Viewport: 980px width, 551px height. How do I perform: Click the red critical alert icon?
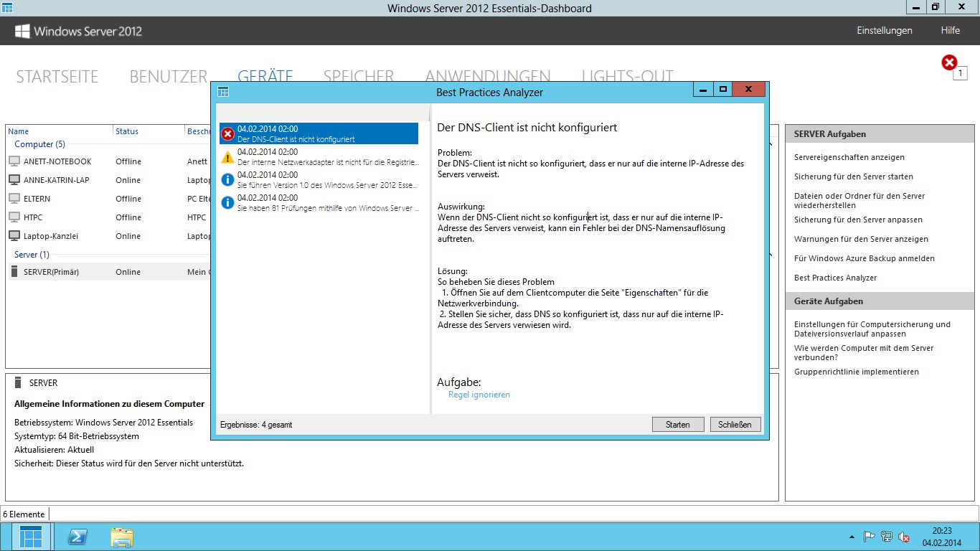[949, 63]
